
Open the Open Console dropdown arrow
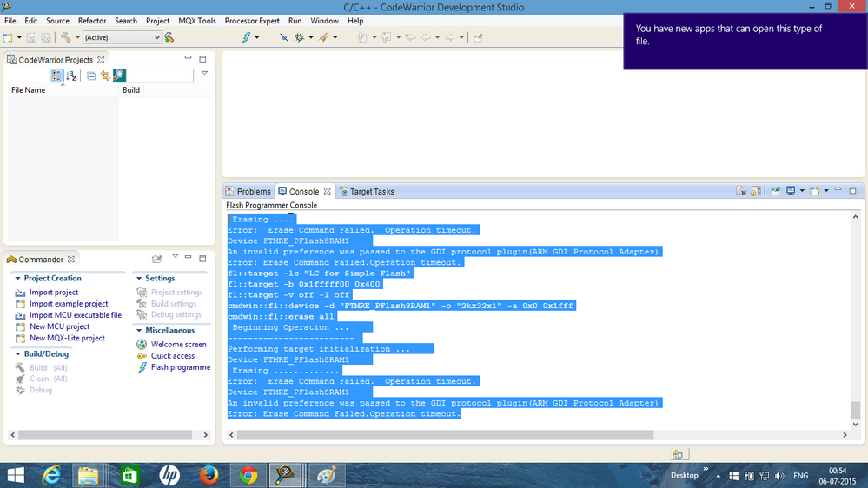tap(826, 191)
